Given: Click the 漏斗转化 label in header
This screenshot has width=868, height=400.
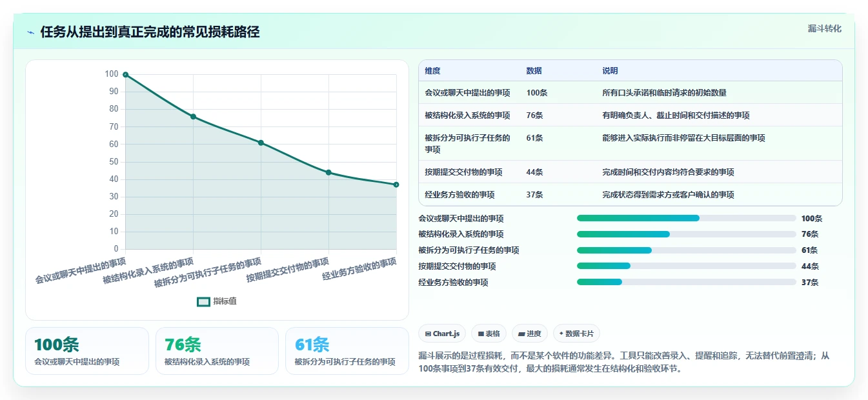Looking at the screenshot, I should 824,29.
